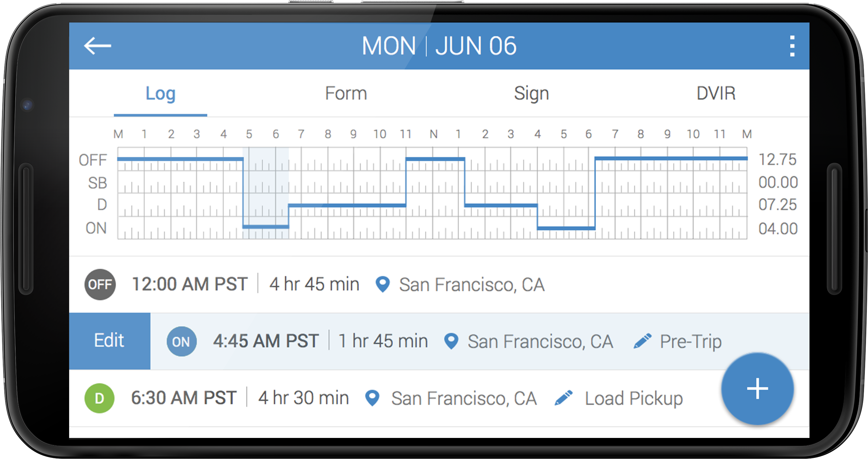The image size is (868, 459).
Task: Open the three-dot overflow menu
Action: tap(792, 46)
